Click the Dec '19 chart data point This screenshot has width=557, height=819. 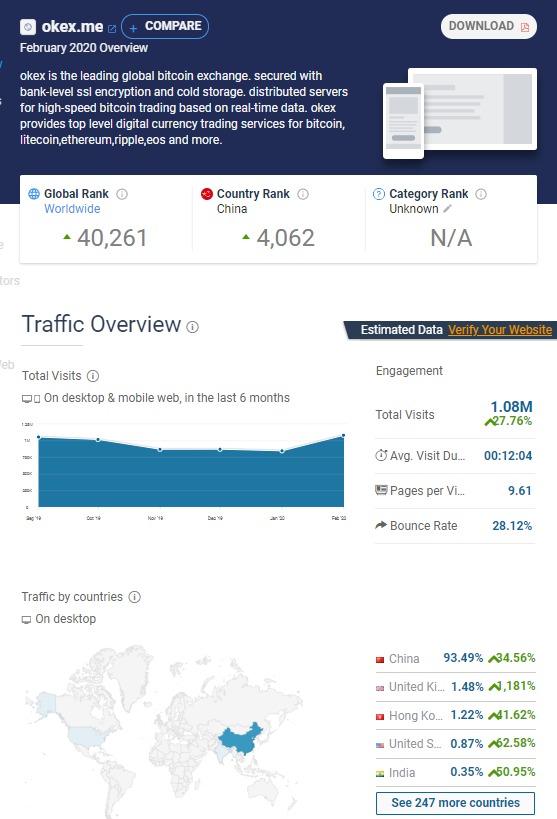click(x=220, y=449)
